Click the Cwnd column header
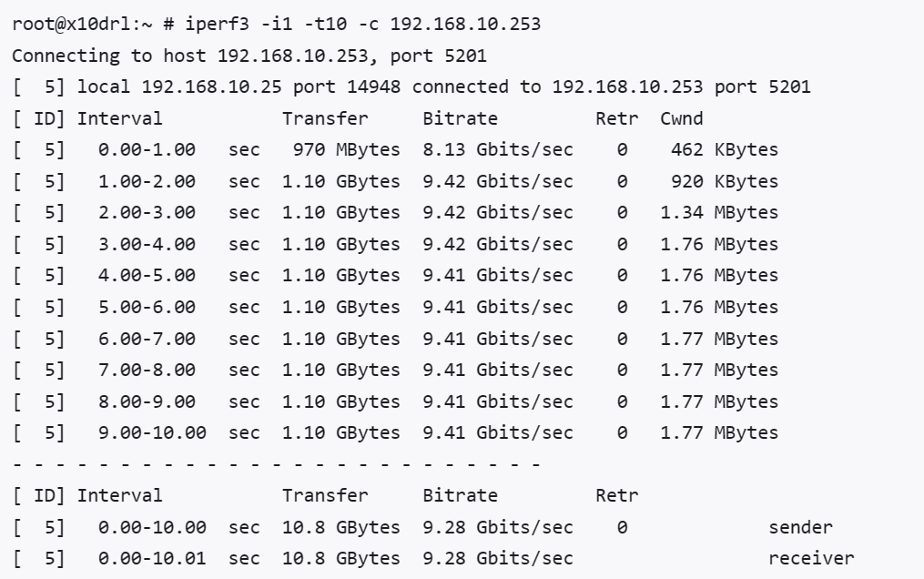 (682, 118)
